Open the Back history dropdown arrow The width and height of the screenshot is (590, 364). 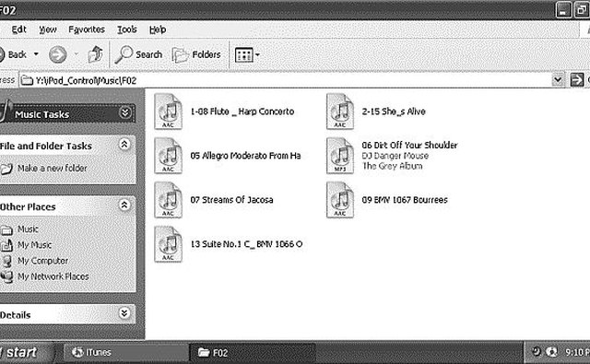point(36,54)
